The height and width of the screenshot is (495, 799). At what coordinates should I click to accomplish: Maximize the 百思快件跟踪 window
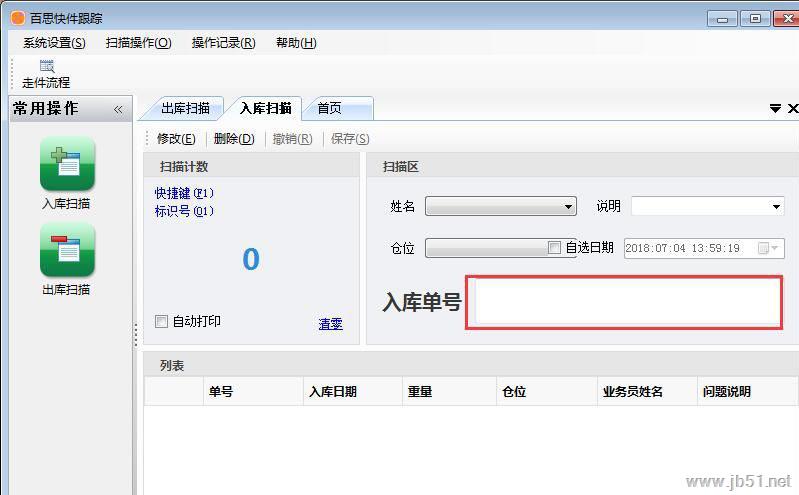[x=755, y=19]
